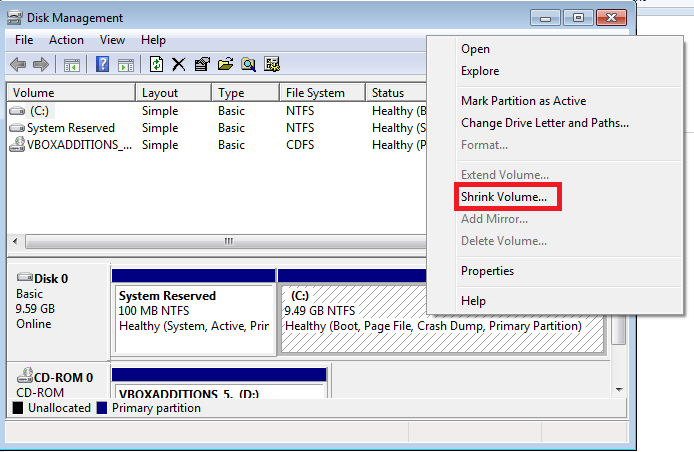694x452 pixels.
Task: Click the settings toolbar icon with gear
Action: [x=272, y=65]
